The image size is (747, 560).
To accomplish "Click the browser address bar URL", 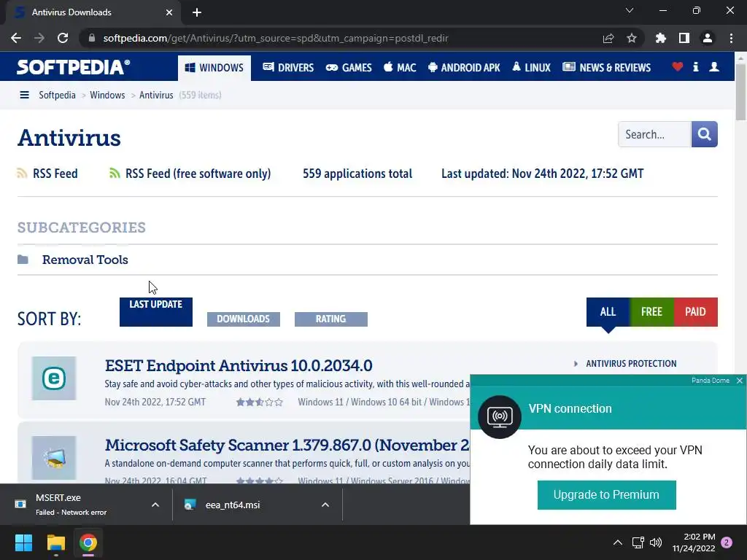I will click(x=275, y=38).
